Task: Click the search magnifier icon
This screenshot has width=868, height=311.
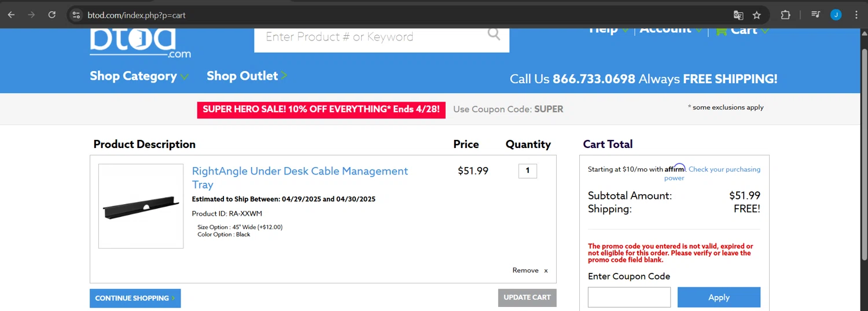Action: [494, 34]
